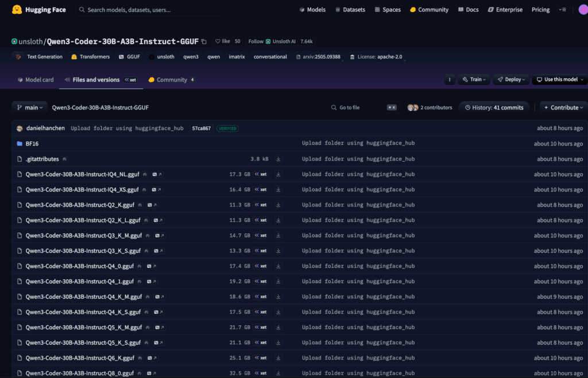588x378 pixels.
Task: Open Docs in the top navigation
Action: 469,10
